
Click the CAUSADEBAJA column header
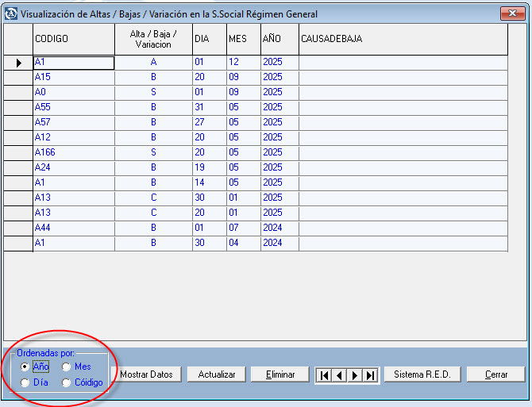click(403, 39)
